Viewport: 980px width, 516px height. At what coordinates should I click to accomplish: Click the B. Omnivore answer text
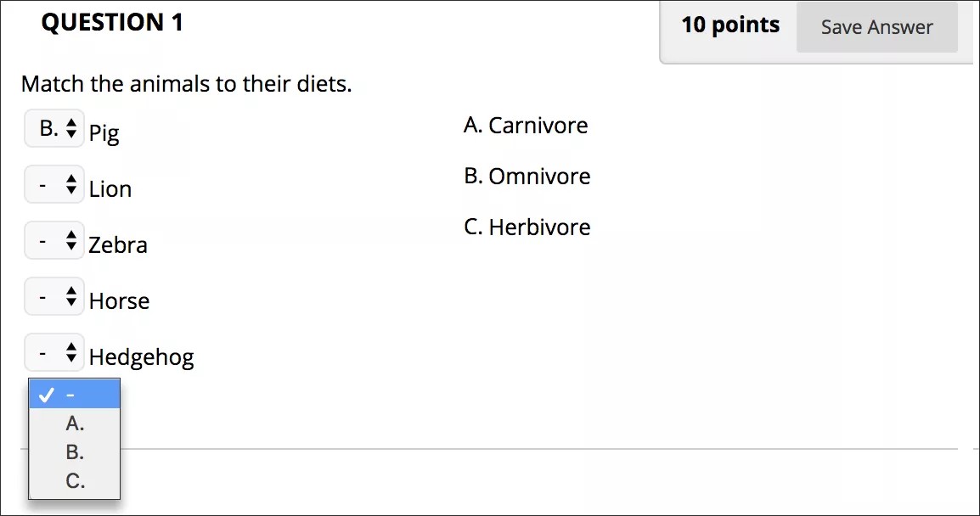(527, 177)
